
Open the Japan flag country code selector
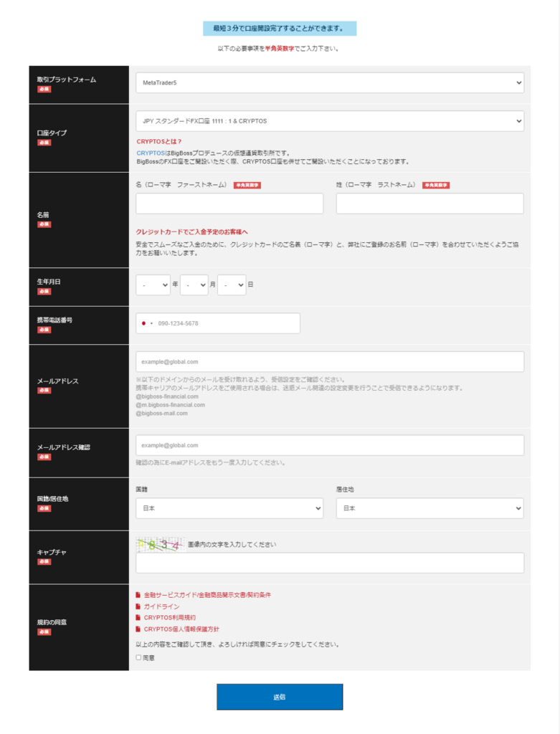tap(147, 323)
